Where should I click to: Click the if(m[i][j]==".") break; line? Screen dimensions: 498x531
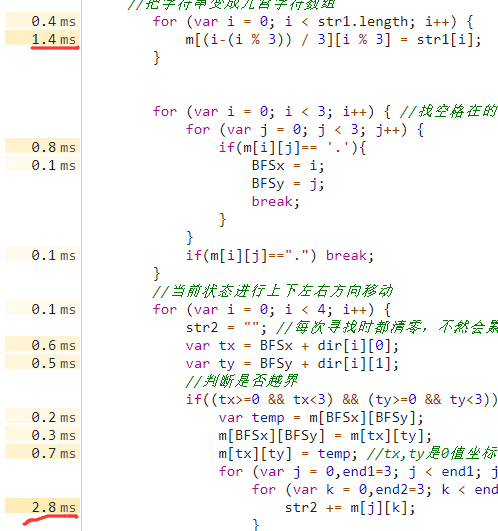(280, 255)
